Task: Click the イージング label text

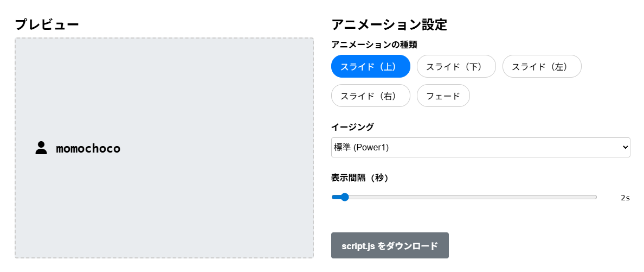Action: [x=352, y=127]
